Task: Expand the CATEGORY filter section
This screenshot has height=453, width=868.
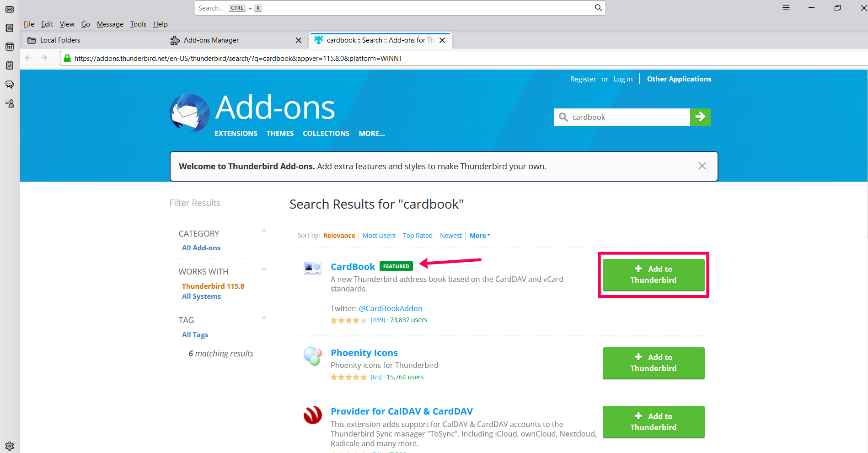Action: pos(264,231)
